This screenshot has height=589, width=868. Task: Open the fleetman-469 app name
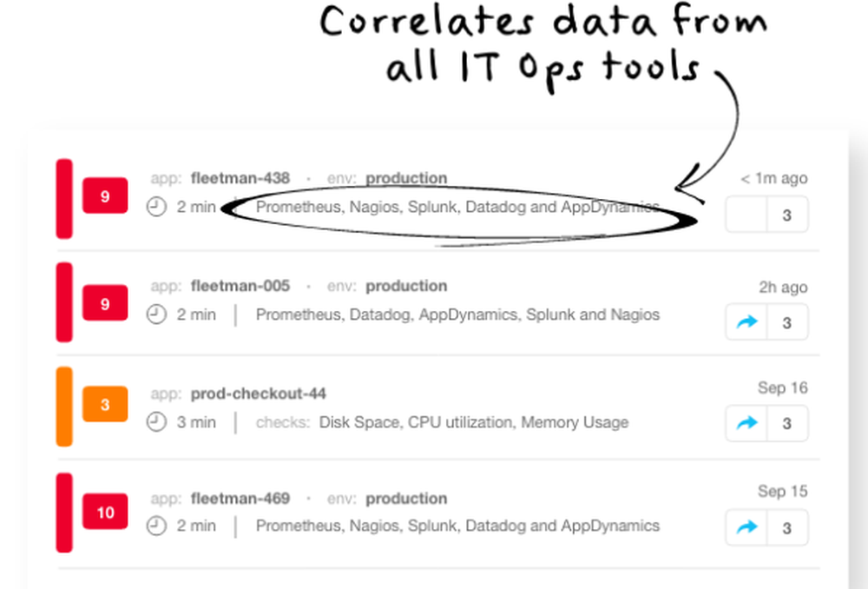coord(240,499)
